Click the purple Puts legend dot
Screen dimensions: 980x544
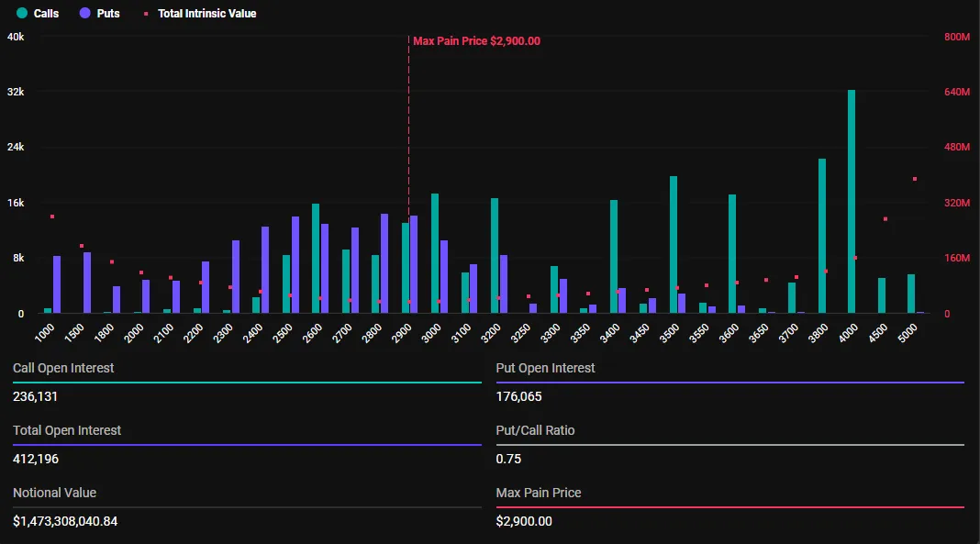coord(85,13)
